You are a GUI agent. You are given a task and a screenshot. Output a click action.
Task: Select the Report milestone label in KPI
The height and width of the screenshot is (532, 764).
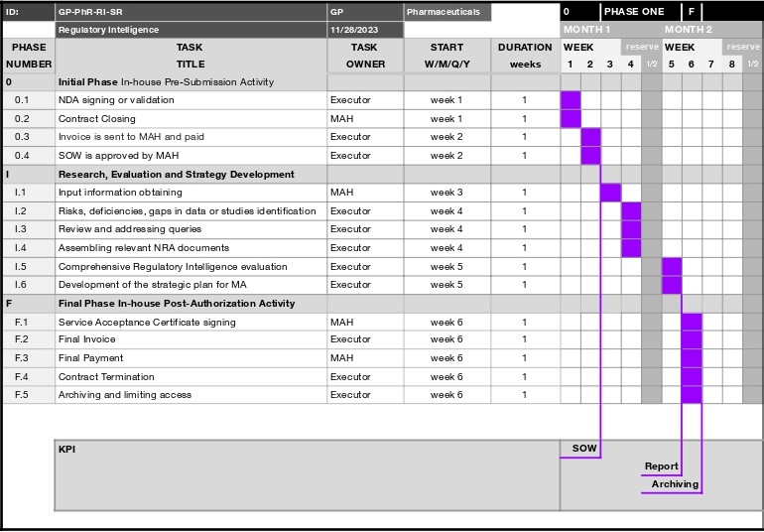[x=661, y=466]
